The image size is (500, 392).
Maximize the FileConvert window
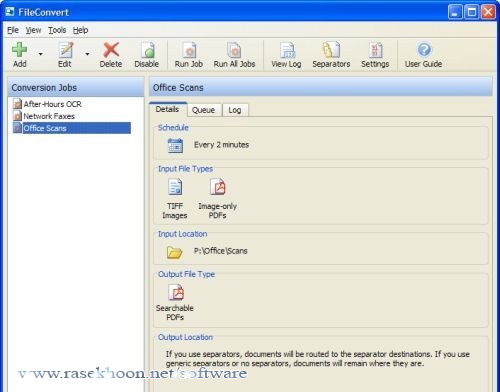point(472,12)
